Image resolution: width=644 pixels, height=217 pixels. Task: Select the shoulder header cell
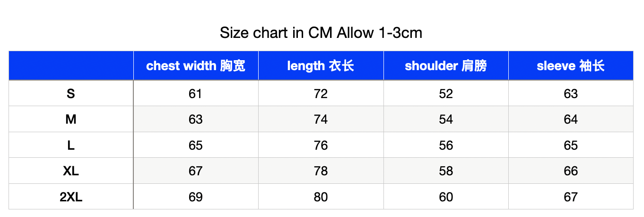tap(446, 66)
